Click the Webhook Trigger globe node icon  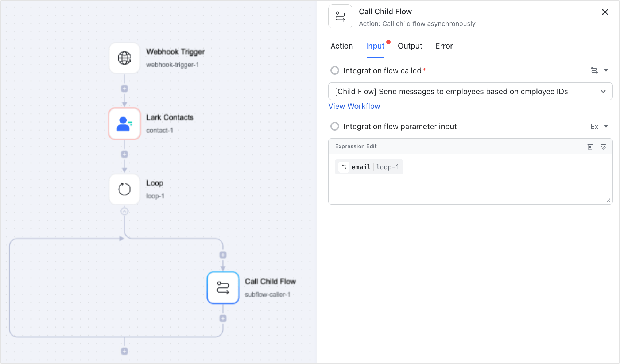pyautogui.click(x=124, y=58)
